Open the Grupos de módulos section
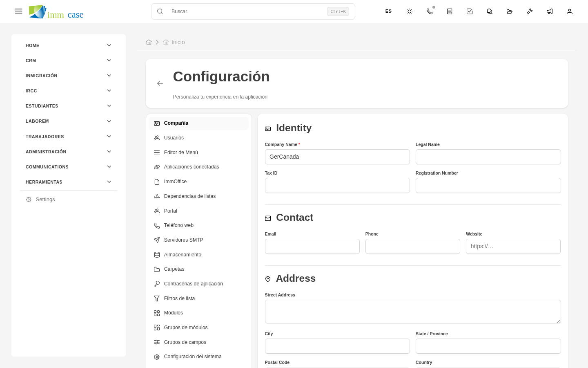 click(x=199, y=328)
